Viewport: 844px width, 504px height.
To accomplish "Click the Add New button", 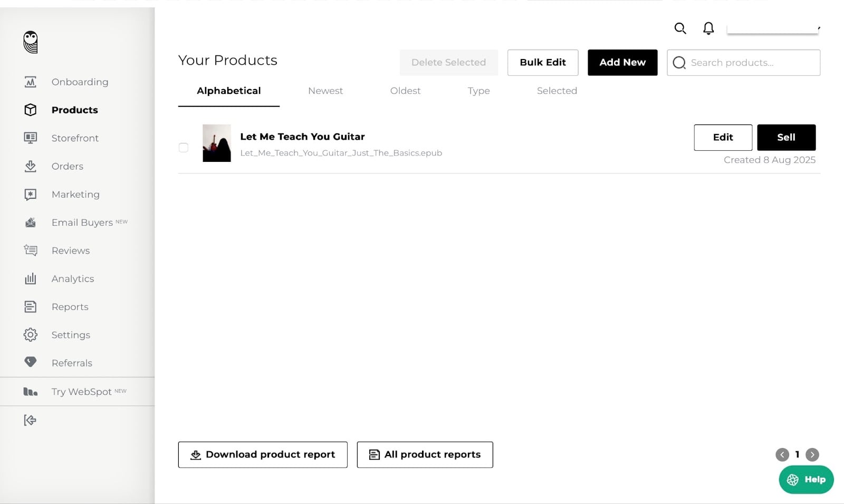I will [622, 62].
